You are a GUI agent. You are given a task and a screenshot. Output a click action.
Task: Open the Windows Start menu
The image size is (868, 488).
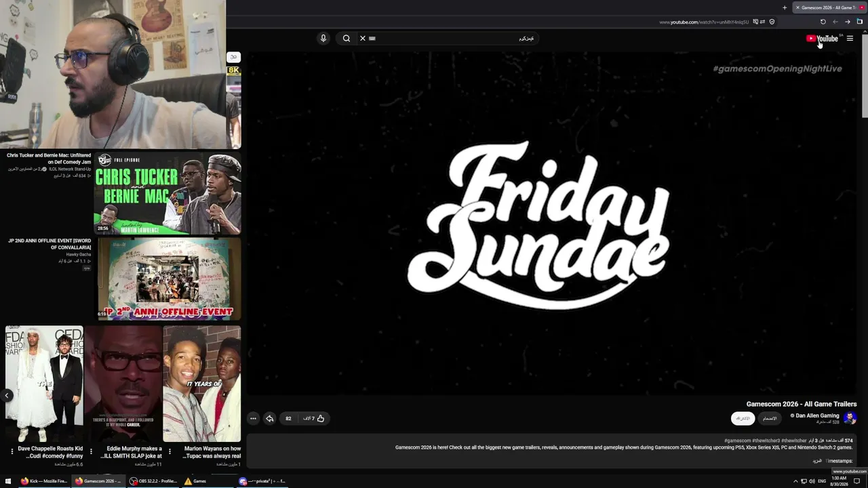8,481
